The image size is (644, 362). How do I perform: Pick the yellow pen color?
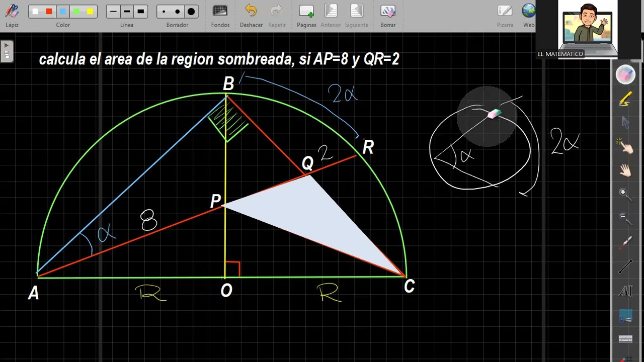click(90, 12)
